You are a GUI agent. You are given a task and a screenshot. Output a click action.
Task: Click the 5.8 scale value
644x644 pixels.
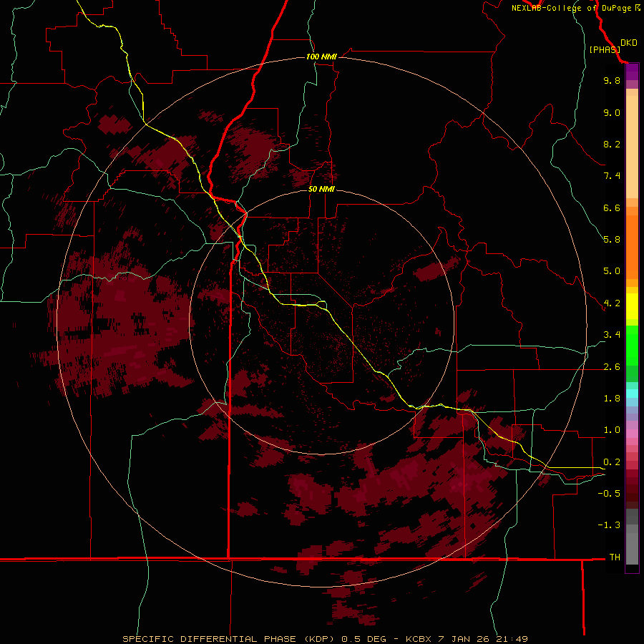(x=612, y=240)
